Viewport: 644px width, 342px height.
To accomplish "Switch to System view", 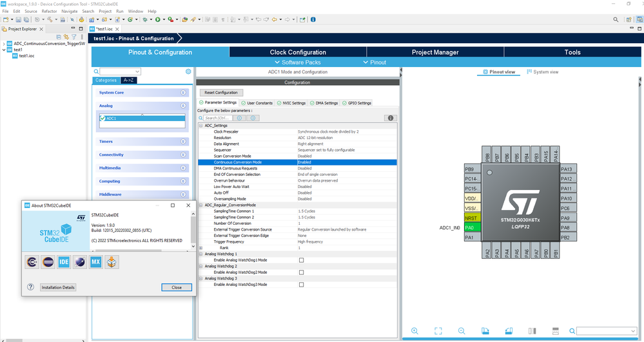I will [543, 72].
